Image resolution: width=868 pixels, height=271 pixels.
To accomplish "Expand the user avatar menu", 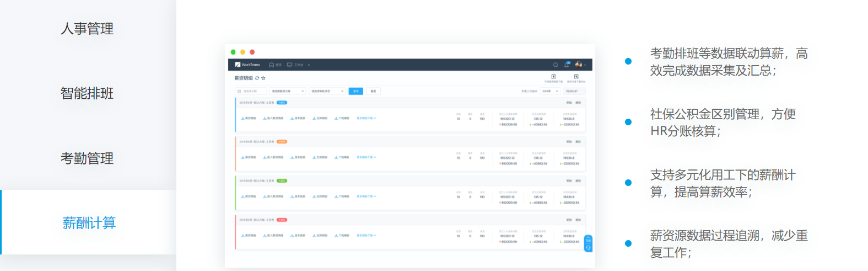I will click(580, 65).
